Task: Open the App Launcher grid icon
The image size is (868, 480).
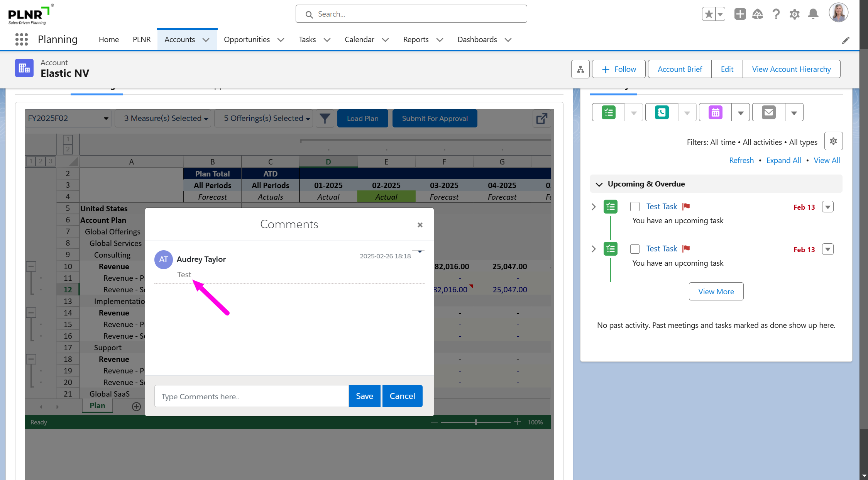Action: pyautogui.click(x=22, y=39)
